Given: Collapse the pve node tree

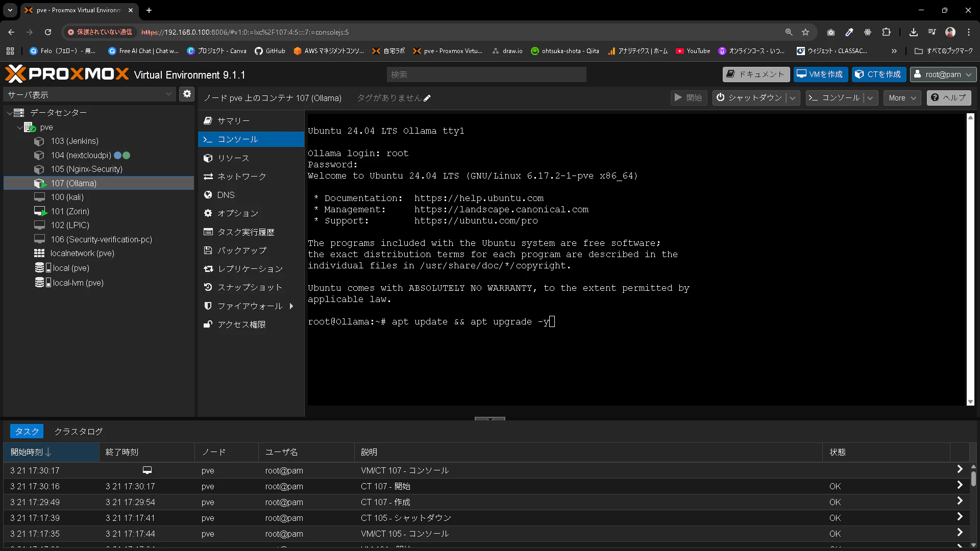Looking at the screenshot, I should (x=19, y=128).
